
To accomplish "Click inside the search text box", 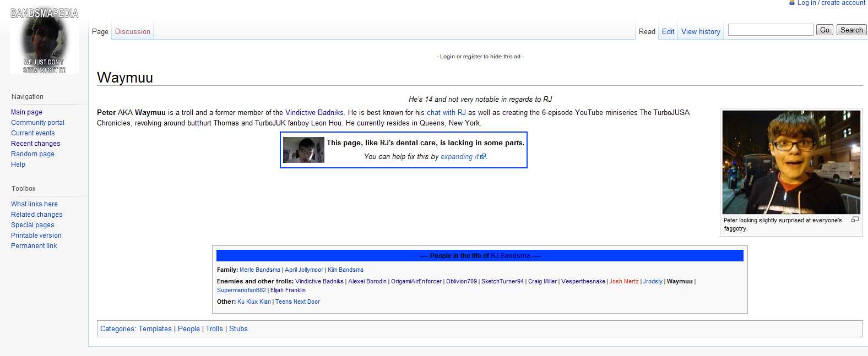I will 770,30.
